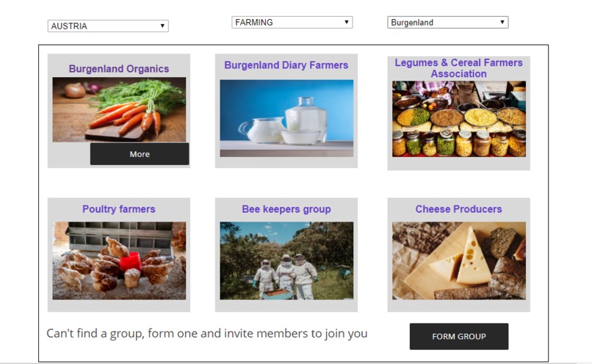Click the More button on Burgenland Organics

click(140, 154)
